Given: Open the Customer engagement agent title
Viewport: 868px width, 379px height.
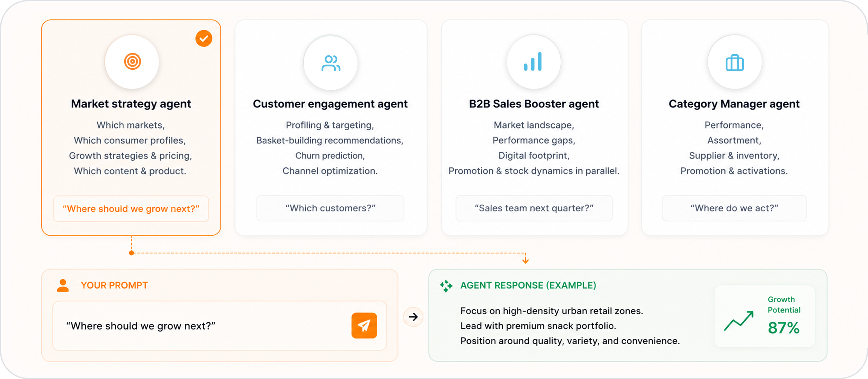Looking at the screenshot, I should point(330,104).
